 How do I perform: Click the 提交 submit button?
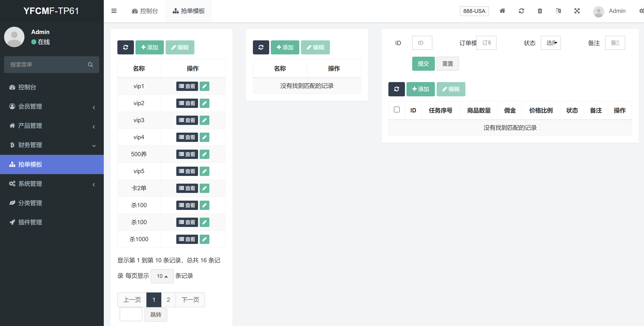tap(423, 64)
